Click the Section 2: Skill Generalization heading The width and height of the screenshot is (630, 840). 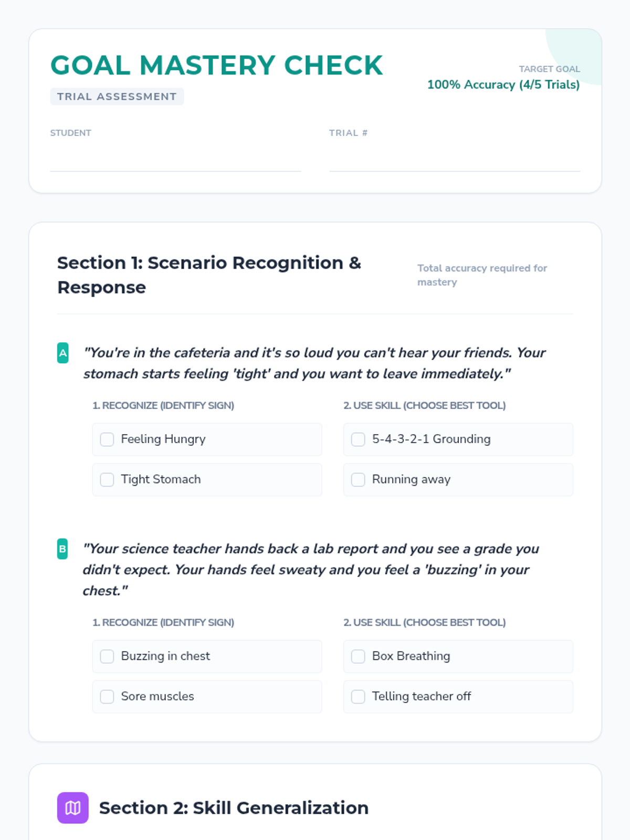pos(234,807)
